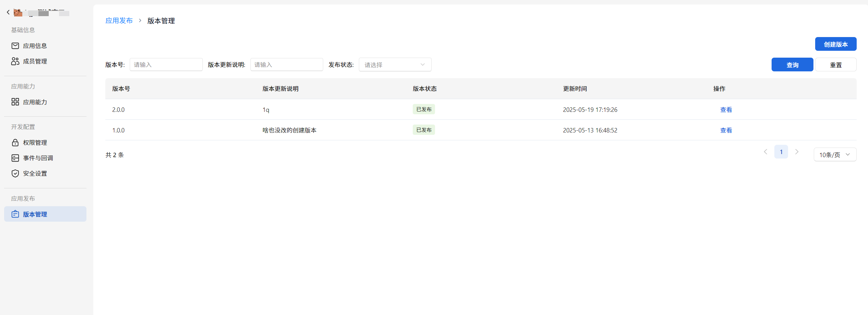The height and width of the screenshot is (315, 868).
Task: Open 事件与回调 using its panel icon
Action: (15, 158)
